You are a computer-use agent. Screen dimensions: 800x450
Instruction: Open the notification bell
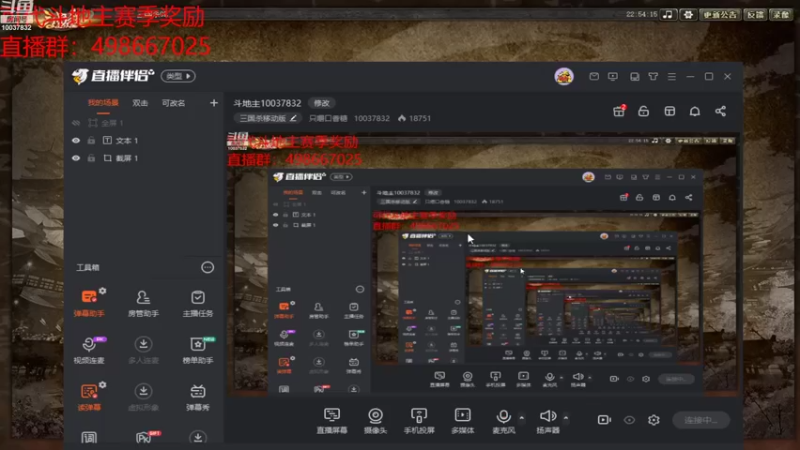click(x=695, y=111)
